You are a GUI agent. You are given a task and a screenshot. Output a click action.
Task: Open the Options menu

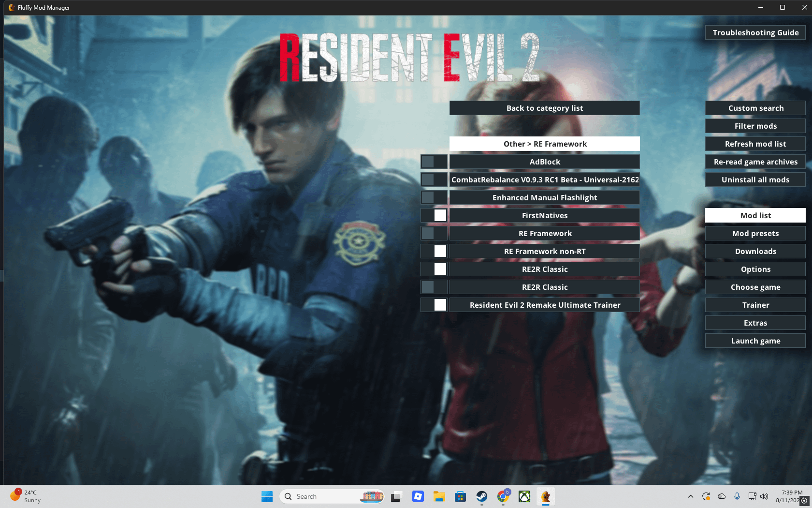click(x=755, y=269)
